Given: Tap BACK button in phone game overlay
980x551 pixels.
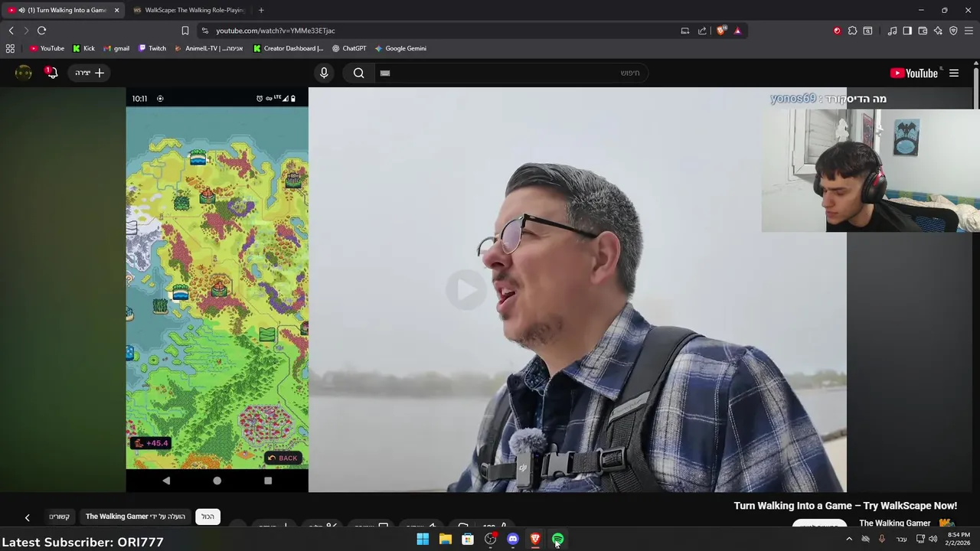Looking at the screenshot, I should click(283, 458).
